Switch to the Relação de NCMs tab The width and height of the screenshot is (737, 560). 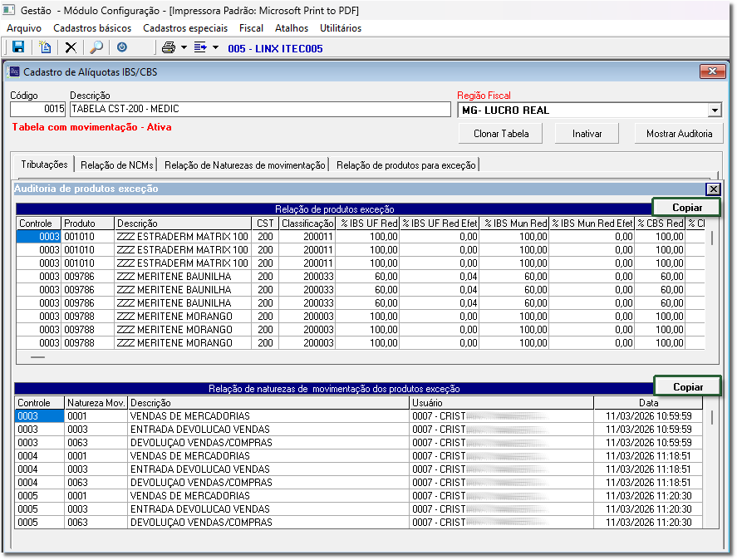coord(116,165)
